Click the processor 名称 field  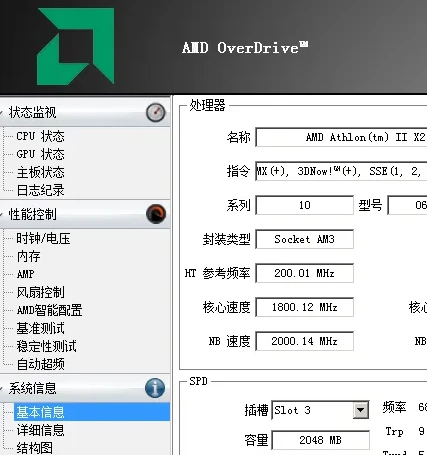(x=341, y=137)
